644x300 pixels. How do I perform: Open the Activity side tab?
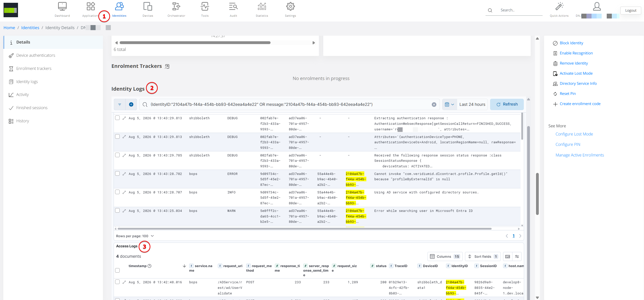click(x=53, y=95)
